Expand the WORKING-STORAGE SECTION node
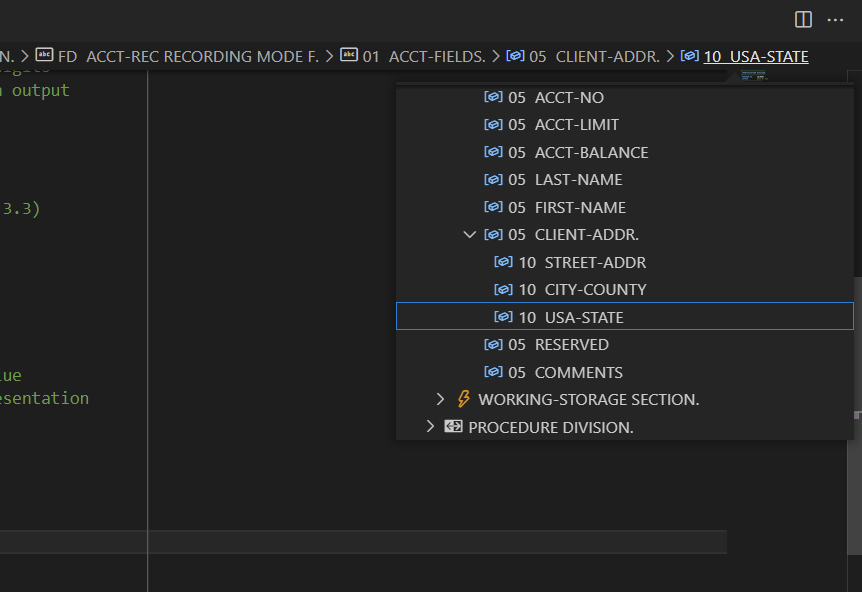The image size is (862, 592). (440, 399)
